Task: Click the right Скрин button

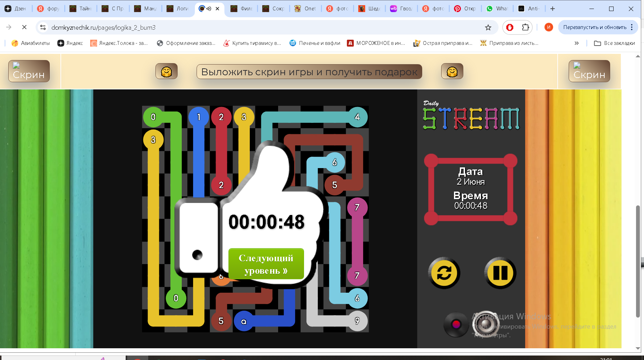Action: point(589,71)
